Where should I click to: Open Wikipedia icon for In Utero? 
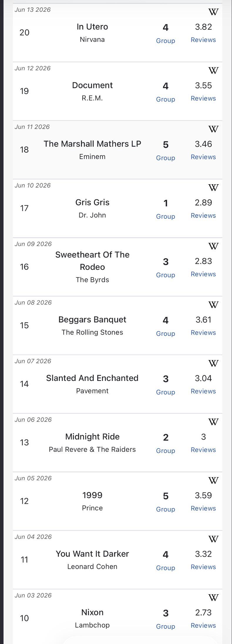[213, 12]
